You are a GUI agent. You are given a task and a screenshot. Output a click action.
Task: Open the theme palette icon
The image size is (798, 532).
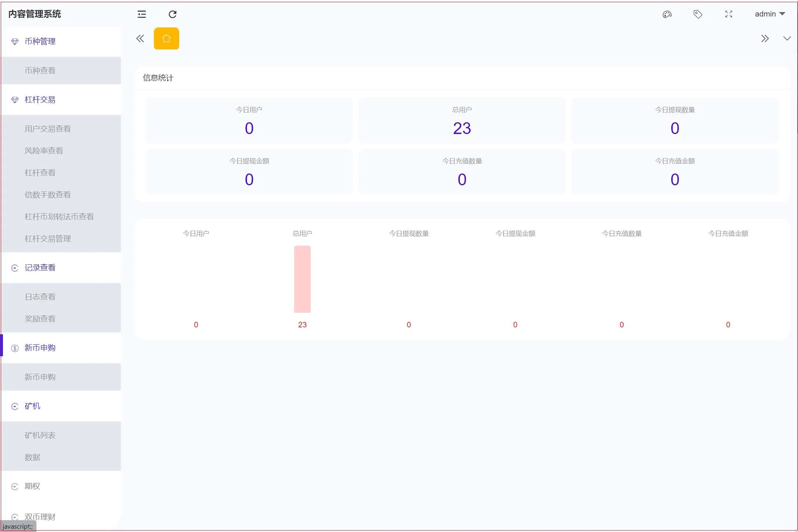[667, 14]
